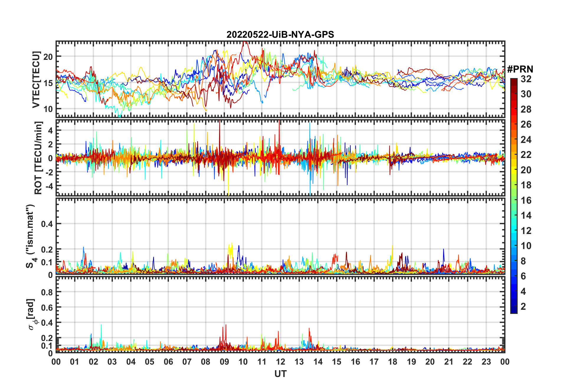Select colorbar tick label 12

(x=526, y=230)
